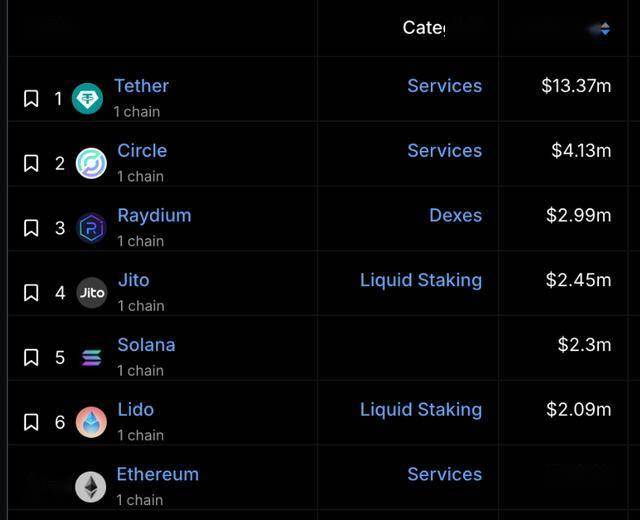Click the Tether logo icon

pyautogui.click(x=87, y=98)
